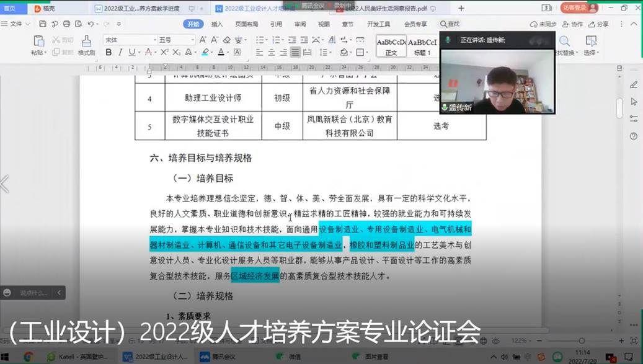
Task: Click the text highlight color icon
Action: (205, 53)
